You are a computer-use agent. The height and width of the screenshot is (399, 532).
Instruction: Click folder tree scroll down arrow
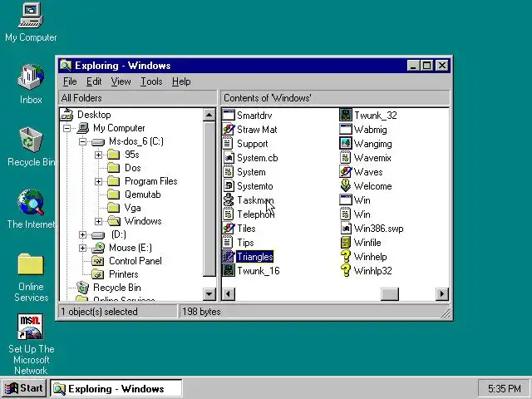209,293
